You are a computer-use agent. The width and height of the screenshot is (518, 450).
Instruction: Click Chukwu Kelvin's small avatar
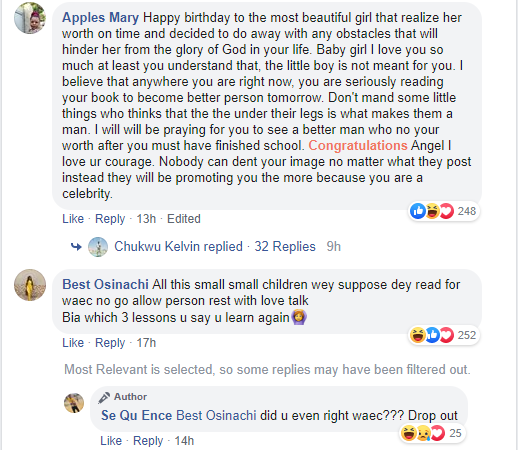[x=98, y=247]
